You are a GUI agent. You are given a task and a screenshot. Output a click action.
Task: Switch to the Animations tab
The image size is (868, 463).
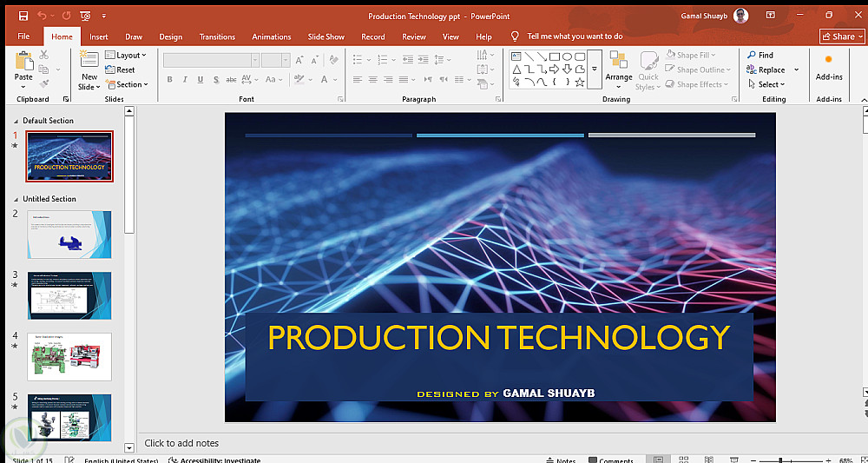pos(271,36)
